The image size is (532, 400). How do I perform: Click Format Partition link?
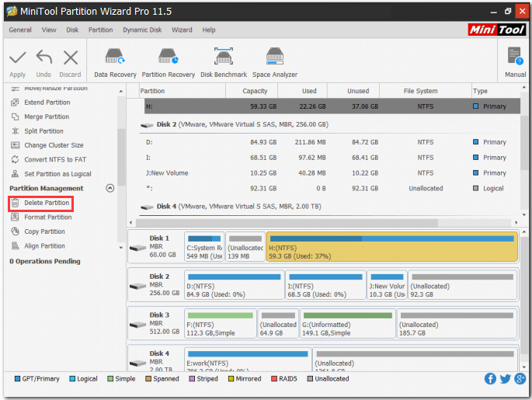coord(48,217)
